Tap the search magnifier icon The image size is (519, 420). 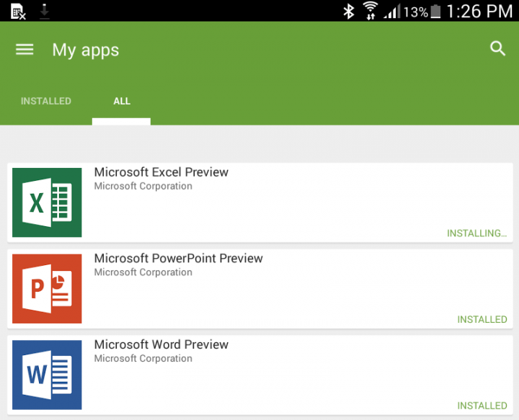(497, 49)
